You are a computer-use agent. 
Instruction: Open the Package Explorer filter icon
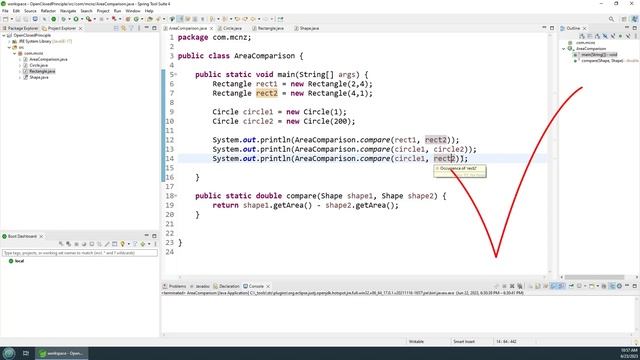131,28
